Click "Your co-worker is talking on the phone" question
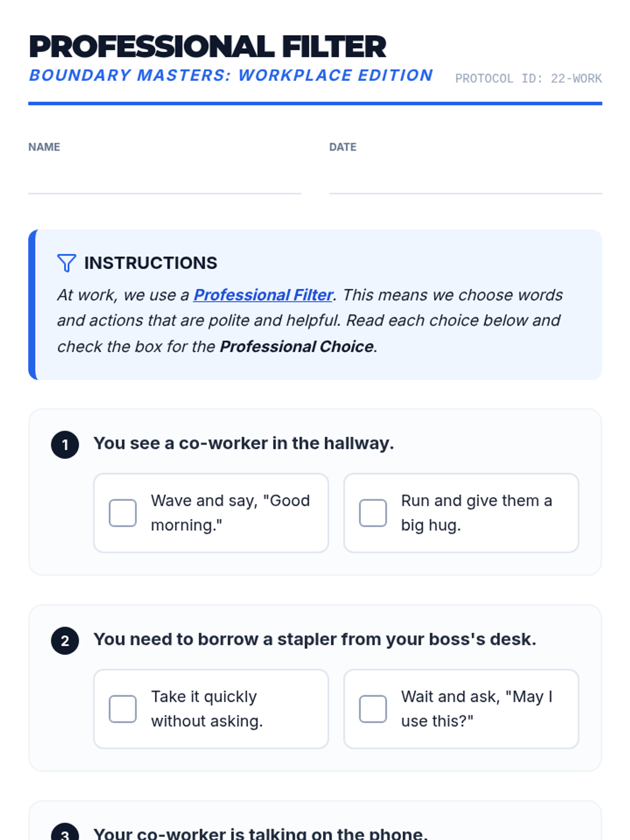The image size is (630, 840). point(260,833)
